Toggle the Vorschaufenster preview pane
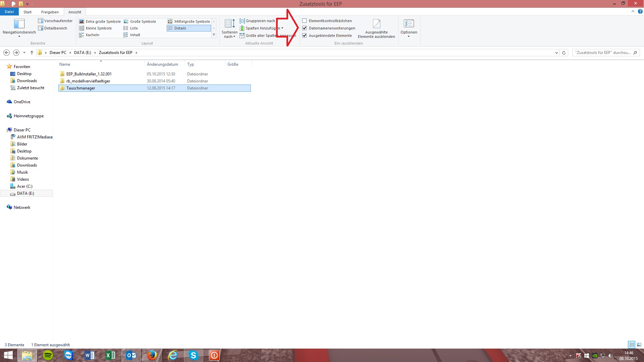The height and width of the screenshot is (362, 644). point(55,21)
